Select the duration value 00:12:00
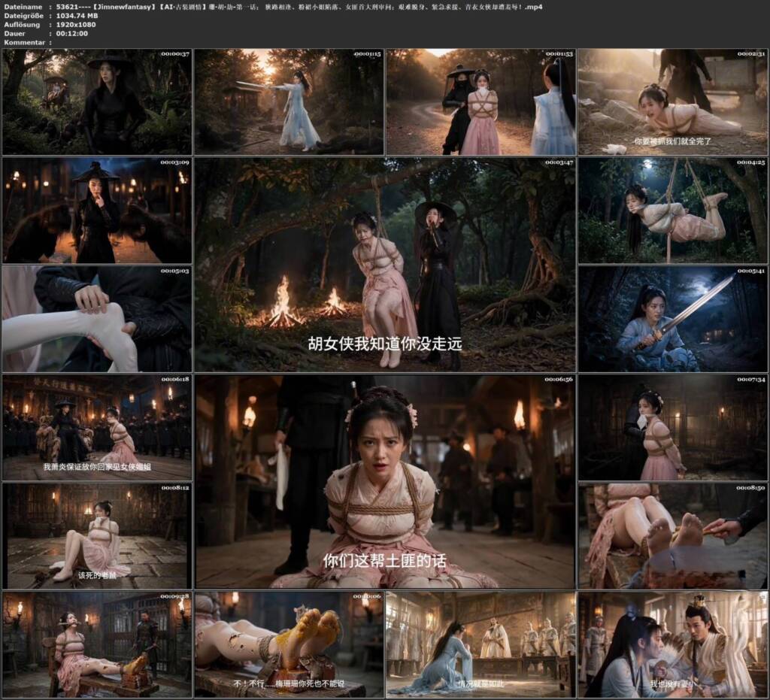The image size is (770, 700). point(71,33)
